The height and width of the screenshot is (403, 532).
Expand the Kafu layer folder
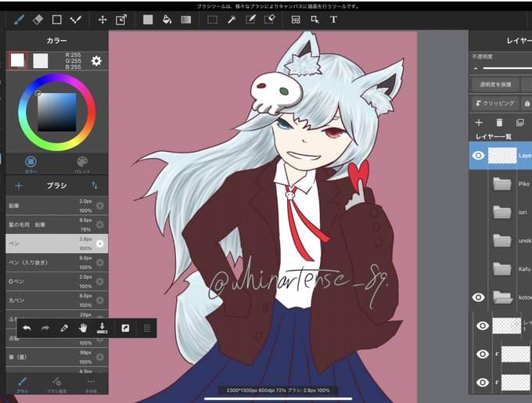click(x=501, y=269)
